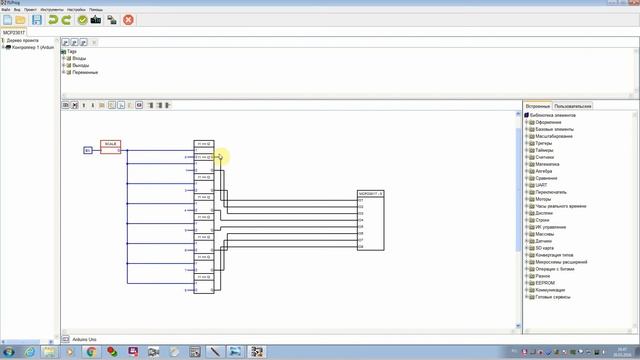Click the Tags root node
This screenshot has height=360, width=640.
point(72,51)
